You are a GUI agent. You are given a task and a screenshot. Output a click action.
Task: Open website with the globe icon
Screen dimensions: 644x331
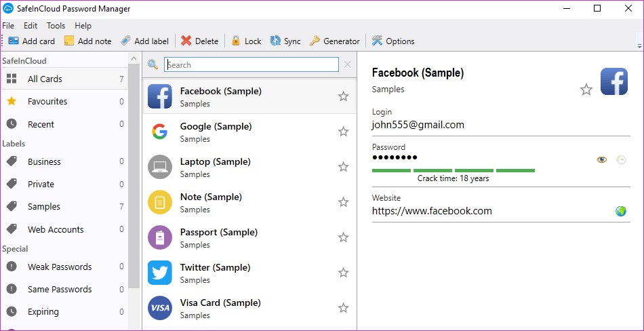click(x=620, y=212)
